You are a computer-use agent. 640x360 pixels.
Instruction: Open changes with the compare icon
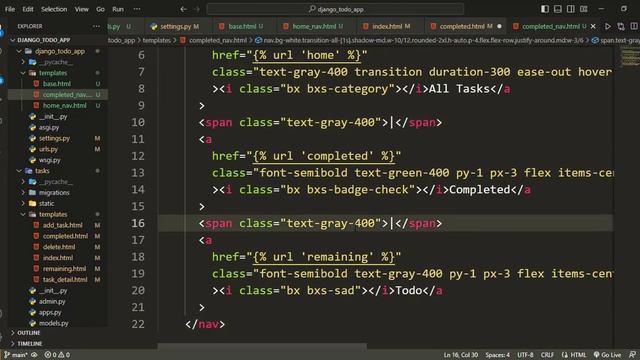tap(621, 26)
